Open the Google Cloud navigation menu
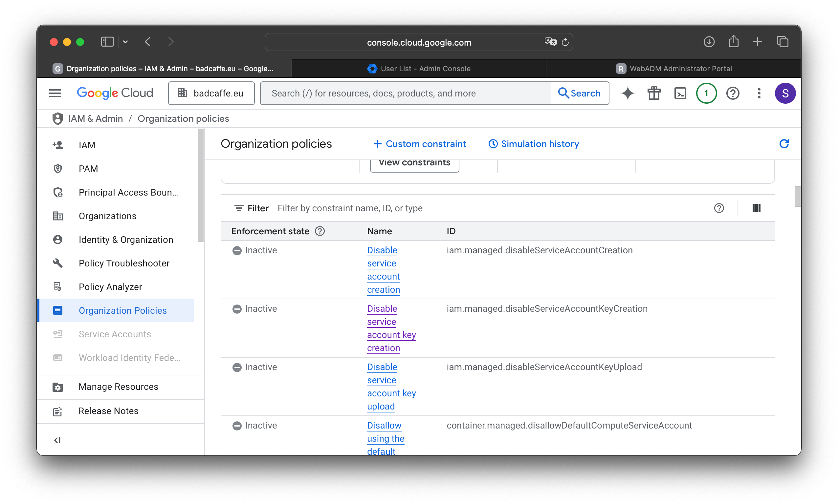Screen dimensions: 838x504 click(x=55, y=93)
